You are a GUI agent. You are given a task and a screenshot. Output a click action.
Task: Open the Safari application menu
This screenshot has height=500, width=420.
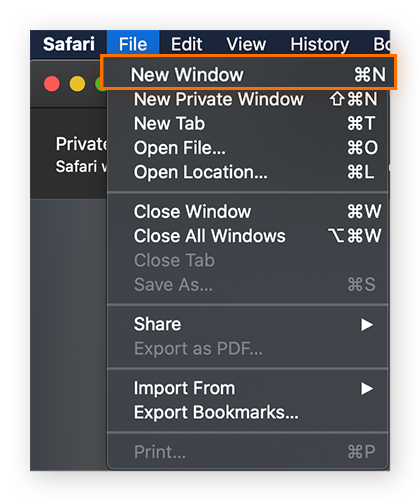(x=69, y=44)
